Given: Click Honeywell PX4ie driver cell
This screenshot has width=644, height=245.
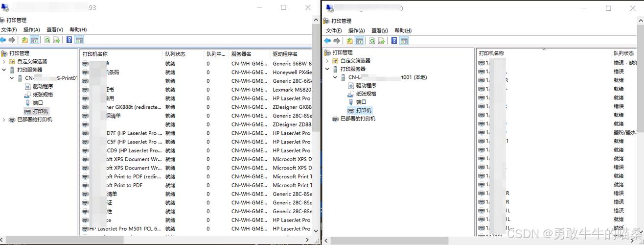Looking at the screenshot, I should point(292,72).
